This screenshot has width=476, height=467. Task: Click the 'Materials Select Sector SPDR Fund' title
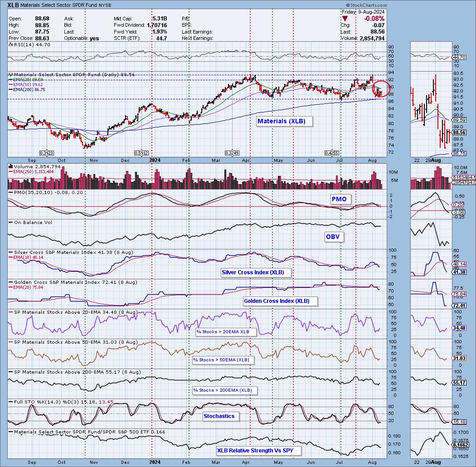[58, 5]
